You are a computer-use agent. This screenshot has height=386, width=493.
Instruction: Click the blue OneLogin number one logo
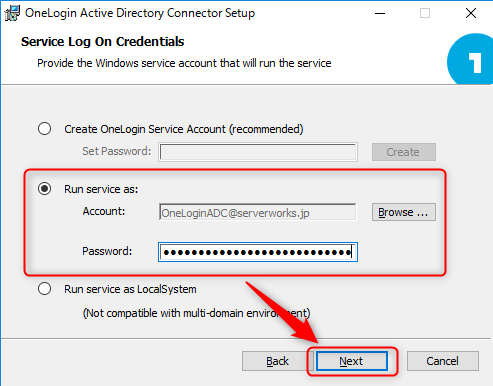470,59
